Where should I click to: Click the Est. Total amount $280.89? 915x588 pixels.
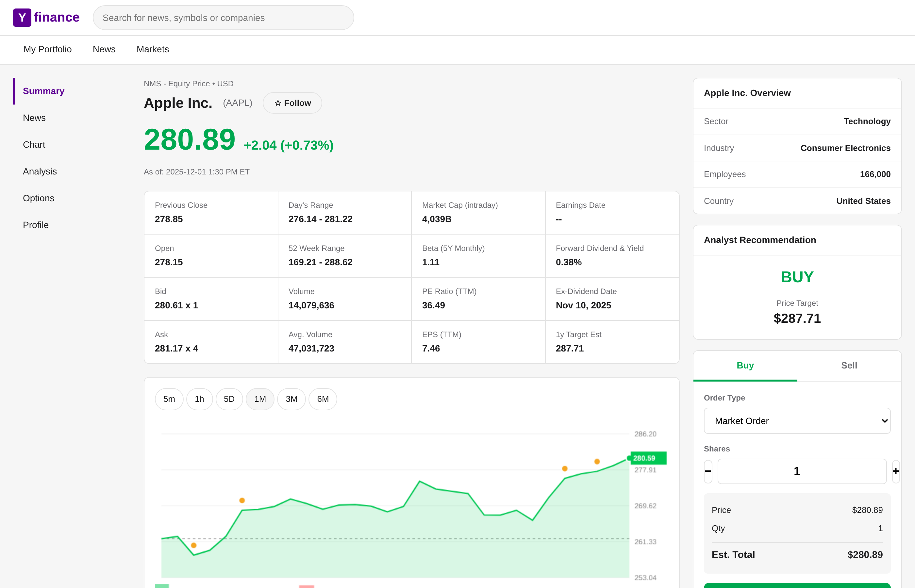click(x=865, y=555)
